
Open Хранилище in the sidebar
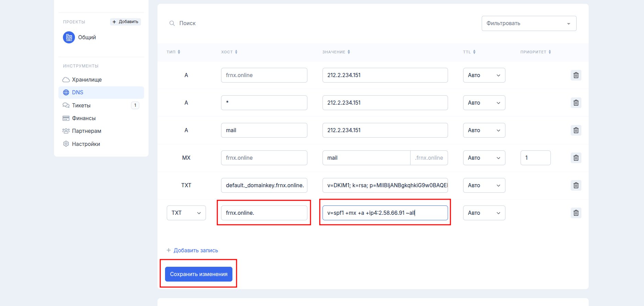[x=87, y=80]
